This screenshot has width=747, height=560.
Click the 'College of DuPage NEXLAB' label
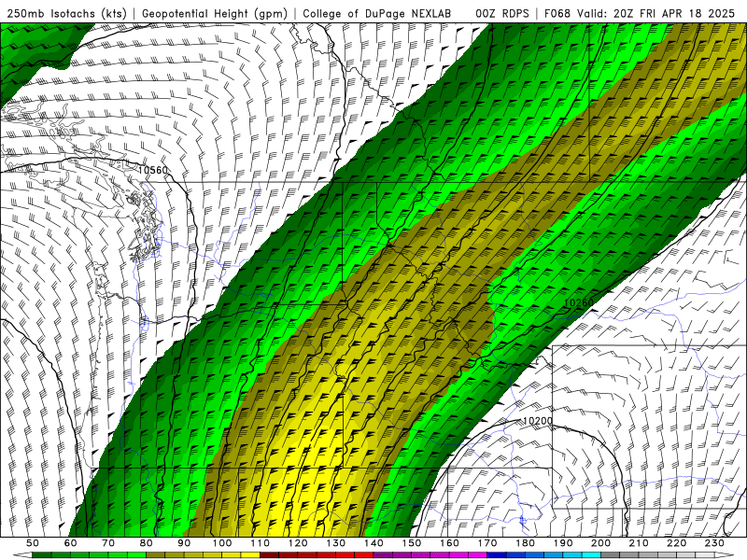[x=377, y=14]
